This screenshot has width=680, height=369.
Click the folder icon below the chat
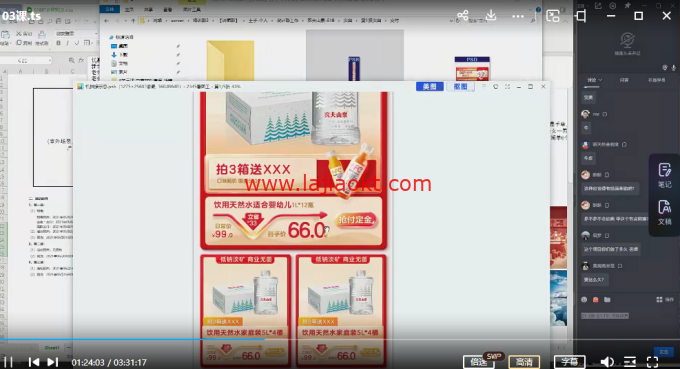[607, 300]
